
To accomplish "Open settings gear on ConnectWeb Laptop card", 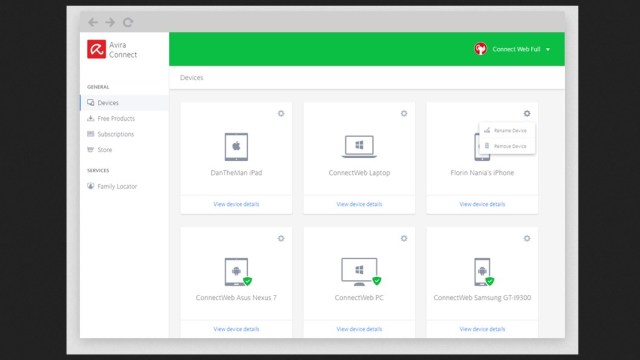I will pyautogui.click(x=404, y=113).
